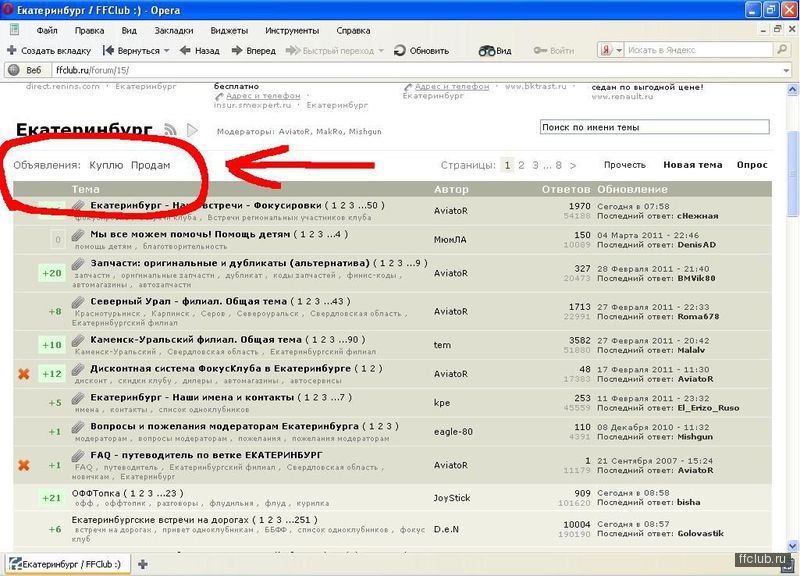This screenshot has height=576, width=800.
Task: Click the Yandex search engine icon
Action: tap(606, 50)
